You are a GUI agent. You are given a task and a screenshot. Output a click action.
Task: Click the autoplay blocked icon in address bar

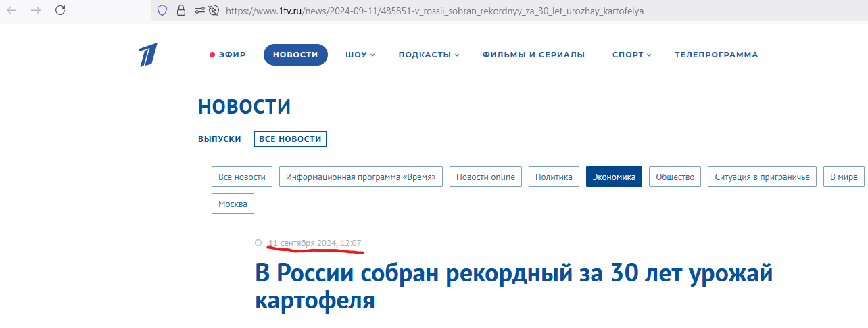coord(214,10)
